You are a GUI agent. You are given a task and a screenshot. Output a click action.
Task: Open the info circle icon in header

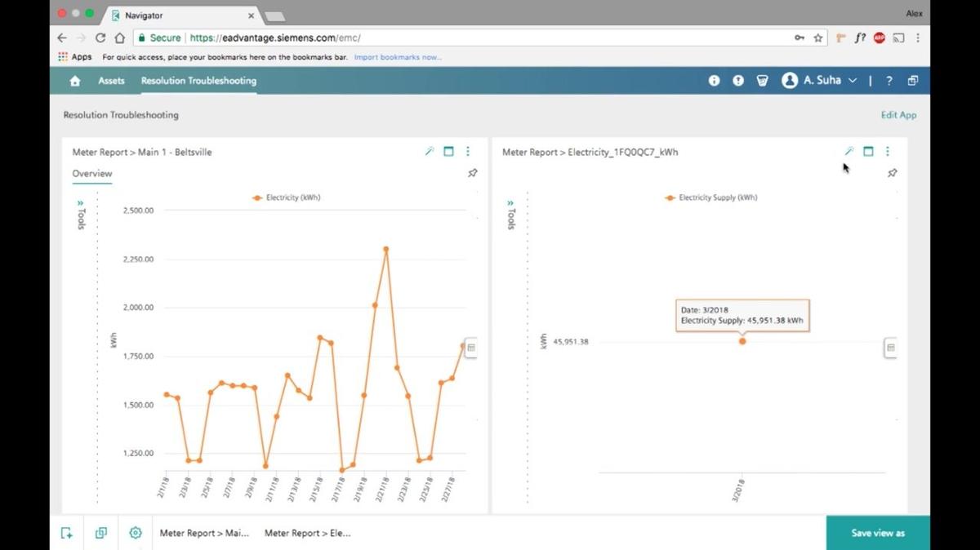(714, 81)
